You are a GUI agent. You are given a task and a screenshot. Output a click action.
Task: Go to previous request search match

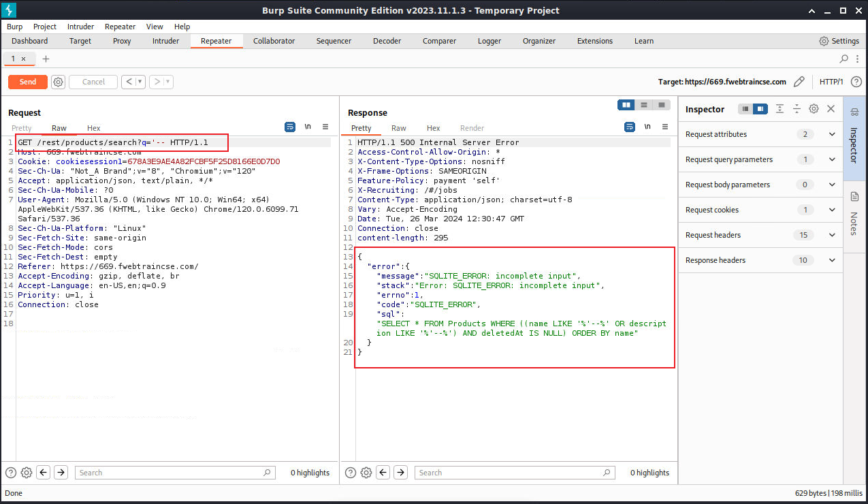tap(44, 473)
